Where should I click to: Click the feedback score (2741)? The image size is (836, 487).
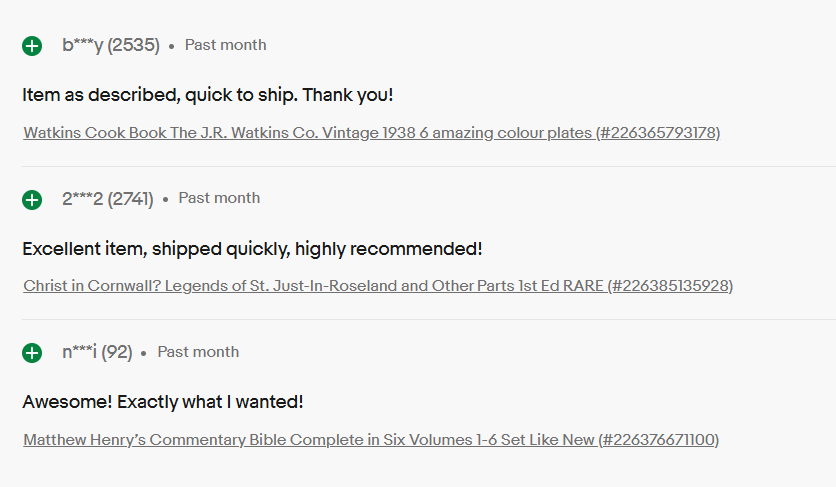131,199
